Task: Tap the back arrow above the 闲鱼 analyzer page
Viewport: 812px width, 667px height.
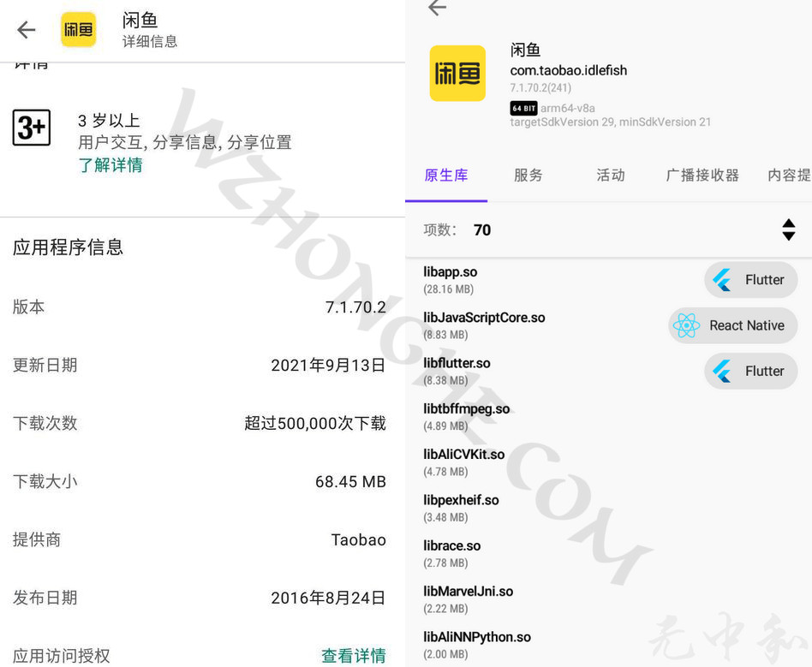Action: 437,8
